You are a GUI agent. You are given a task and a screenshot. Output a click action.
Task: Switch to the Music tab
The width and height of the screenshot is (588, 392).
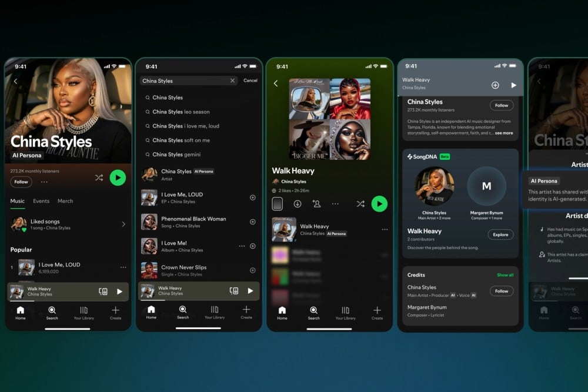(17, 201)
